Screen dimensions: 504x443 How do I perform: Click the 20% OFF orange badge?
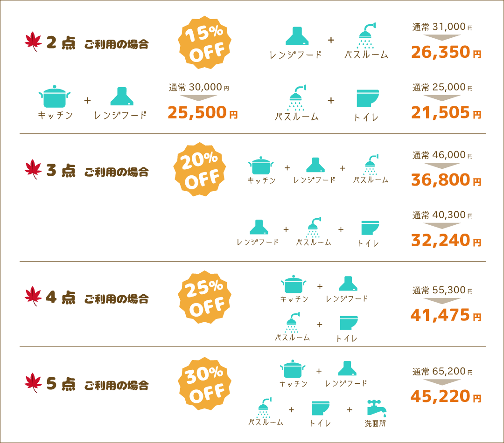(200, 169)
